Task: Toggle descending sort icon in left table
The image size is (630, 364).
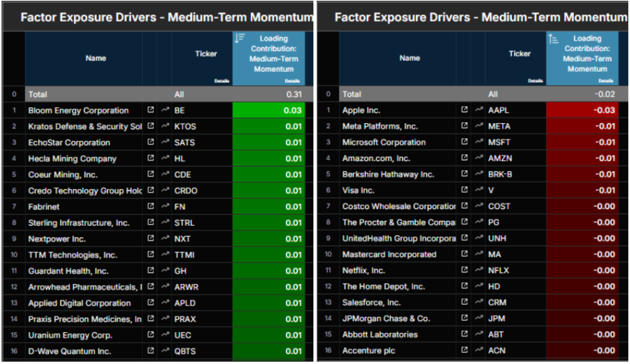Action: [x=239, y=38]
